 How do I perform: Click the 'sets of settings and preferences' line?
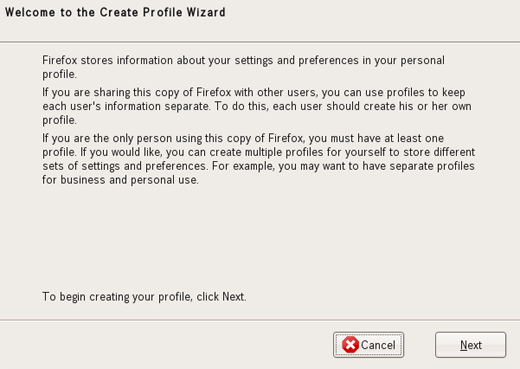point(258,166)
